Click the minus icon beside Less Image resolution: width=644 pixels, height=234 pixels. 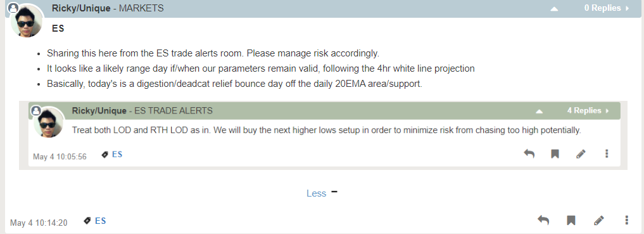click(334, 192)
